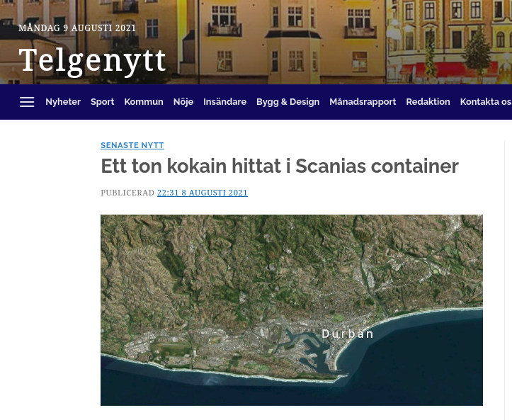Navigate to Insändare
Screen dimensions: 512x420
pyautogui.click(x=224, y=102)
